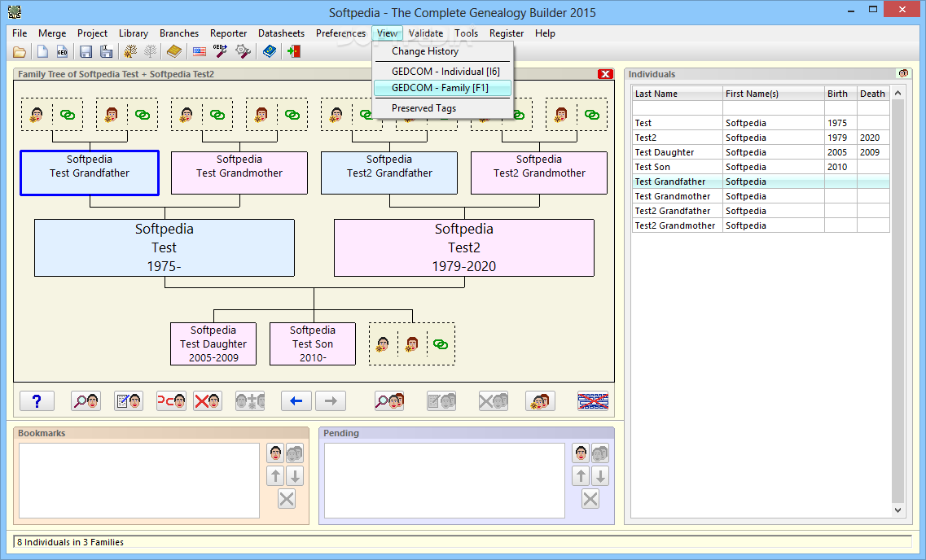Click the person icon in Pending panel

[x=581, y=453]
